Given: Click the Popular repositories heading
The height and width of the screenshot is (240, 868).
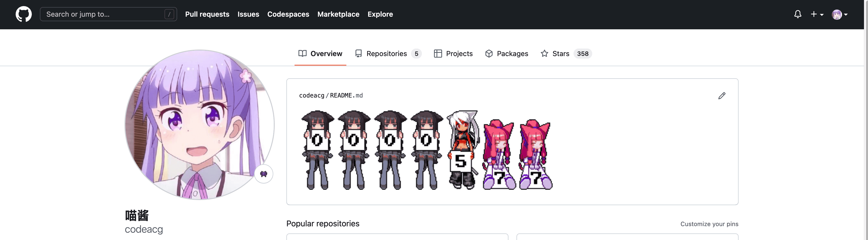Looking at the screenshot, I should [x=322, y=224].
